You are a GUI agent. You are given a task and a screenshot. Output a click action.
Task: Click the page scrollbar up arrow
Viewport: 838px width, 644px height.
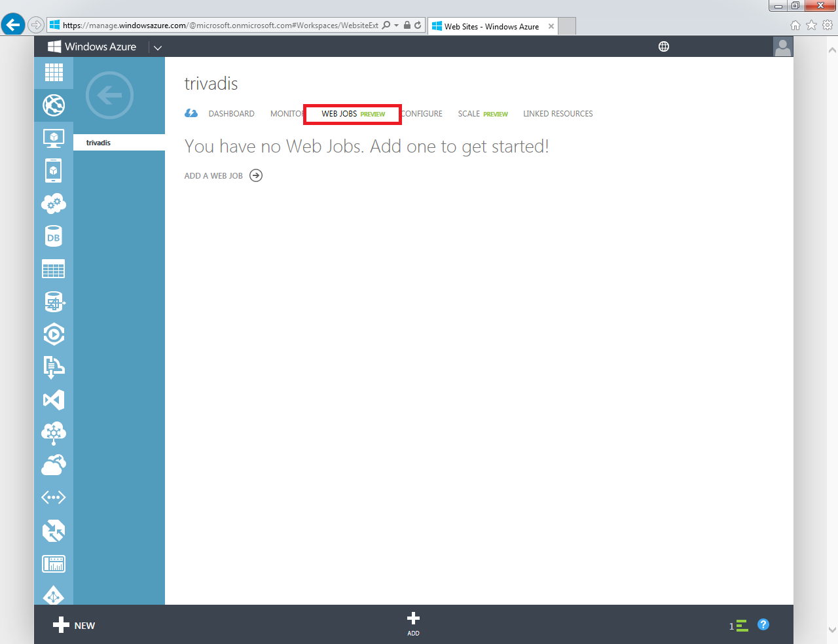point(832,50)
